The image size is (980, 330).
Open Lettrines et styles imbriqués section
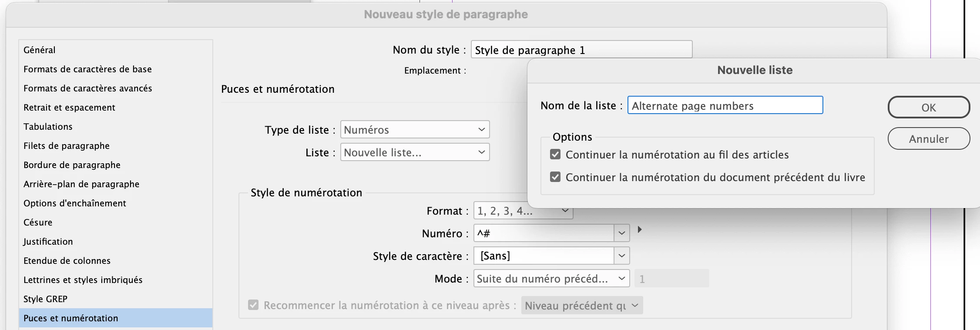point(83,280)
